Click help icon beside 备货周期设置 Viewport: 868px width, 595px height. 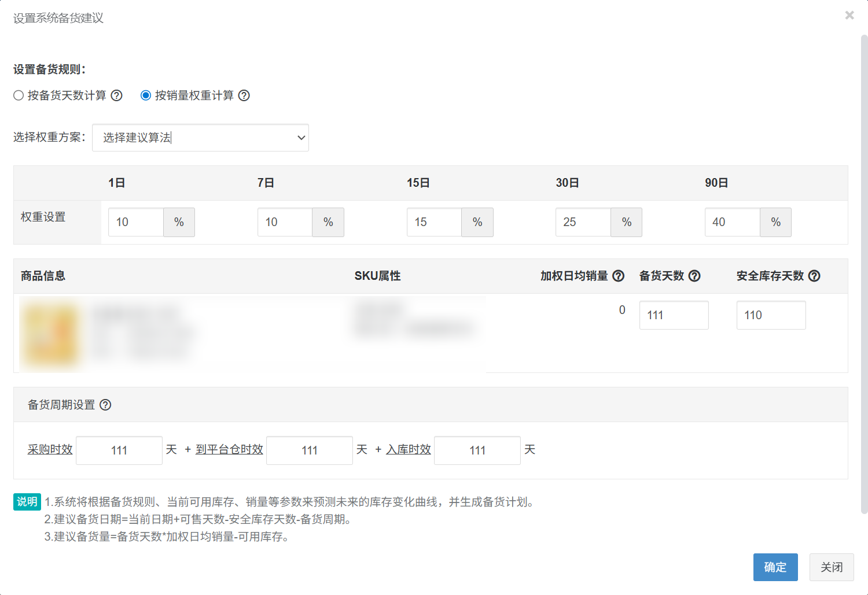(105, 405)
